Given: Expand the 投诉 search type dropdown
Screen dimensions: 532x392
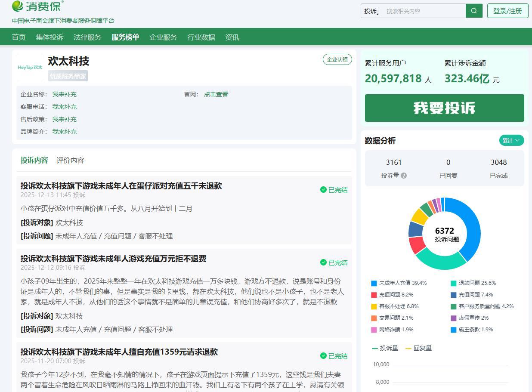Looking at the screenshot, I should 371,11.
